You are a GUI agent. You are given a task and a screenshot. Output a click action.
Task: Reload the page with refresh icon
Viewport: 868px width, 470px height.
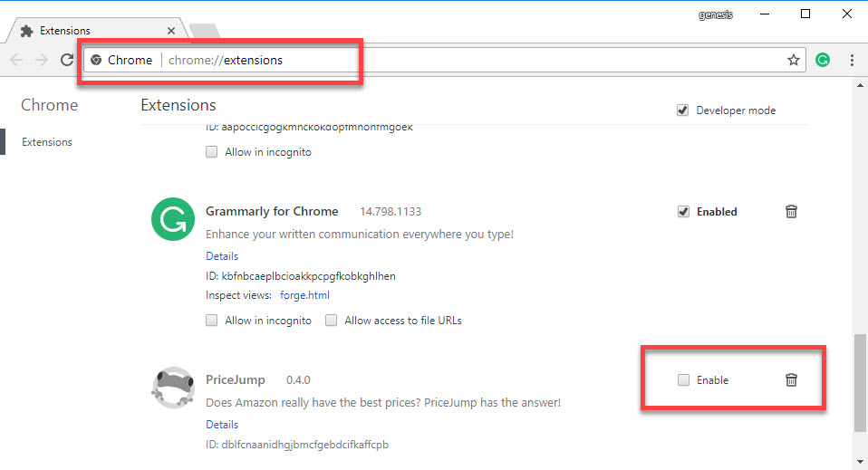67,60
